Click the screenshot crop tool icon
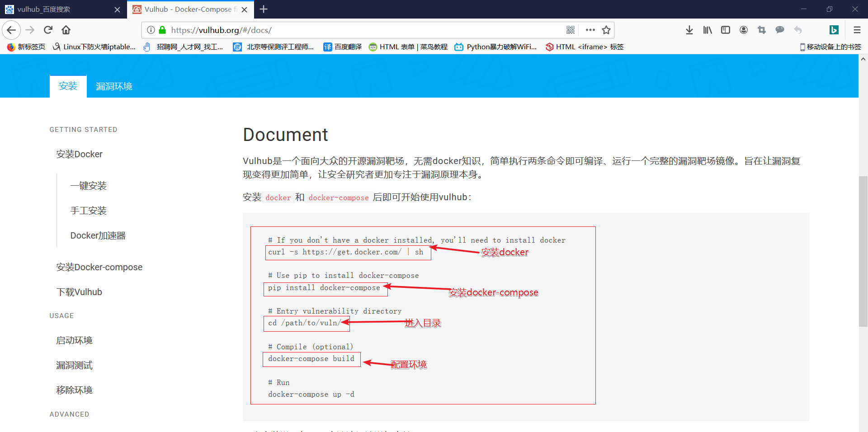 tap(762, 30)
